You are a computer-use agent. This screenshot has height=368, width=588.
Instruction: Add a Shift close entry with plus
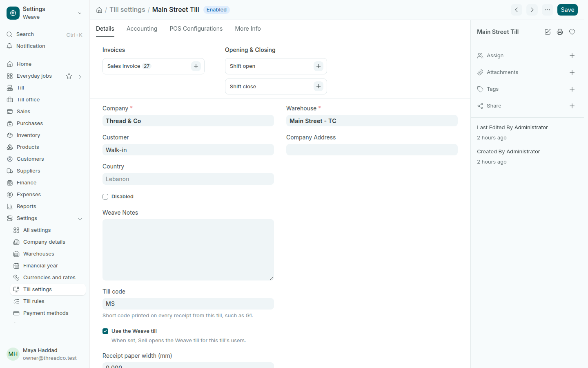tap(318, 86)
